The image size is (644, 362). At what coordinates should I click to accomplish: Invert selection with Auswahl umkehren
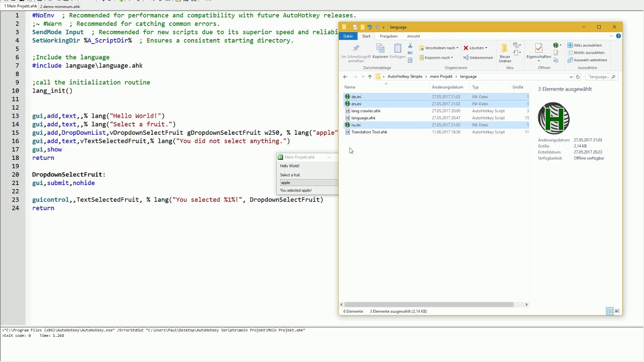pos(587,60)
